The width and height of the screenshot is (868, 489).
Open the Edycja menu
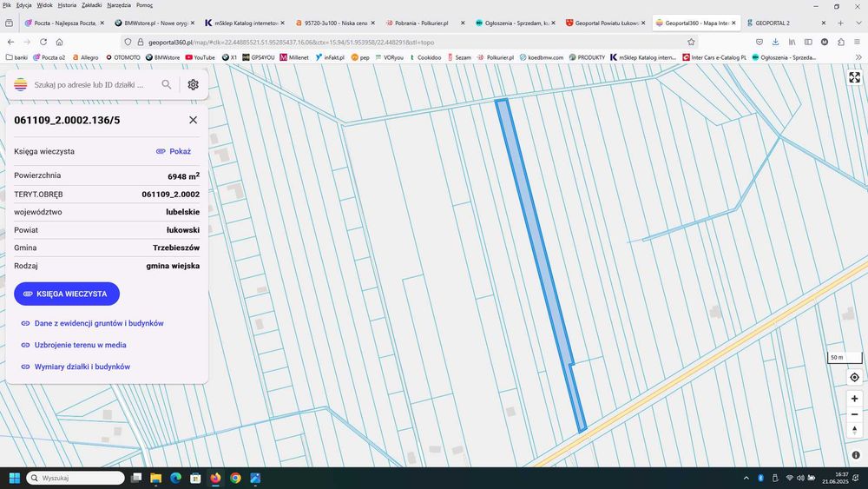(x=23, y=5)
